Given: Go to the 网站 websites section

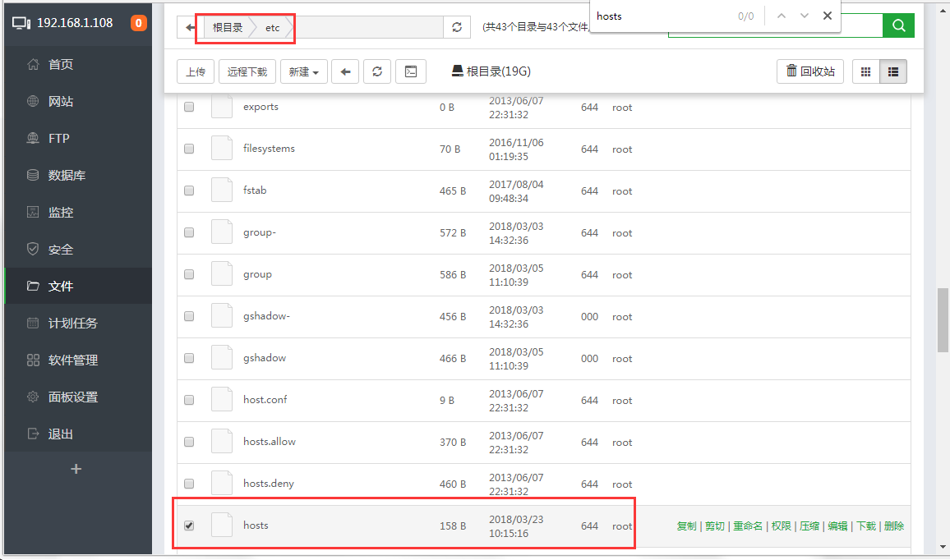Looking at the screenshot, I should coord(61,101).
